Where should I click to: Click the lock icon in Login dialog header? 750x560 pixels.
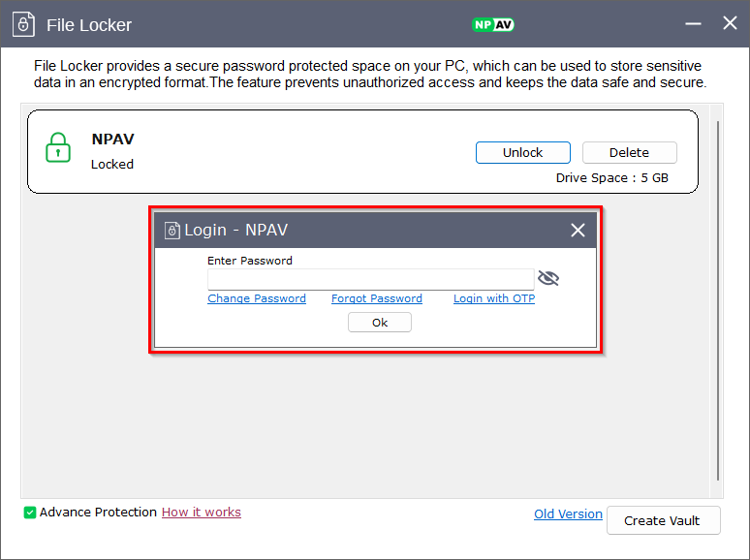pos(172,230)
